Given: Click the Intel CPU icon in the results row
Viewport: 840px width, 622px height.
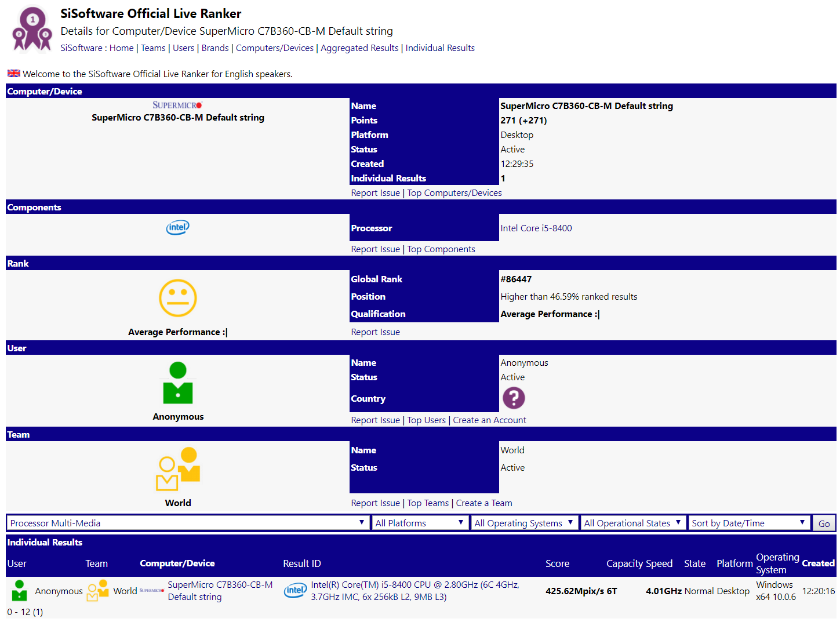Looking at the screenshot, I should click(295, 590).
